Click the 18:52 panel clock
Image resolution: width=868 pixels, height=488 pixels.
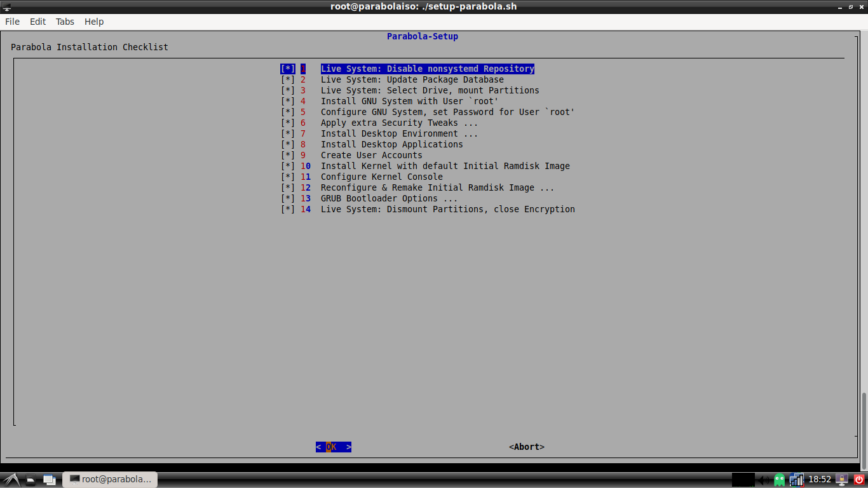(x=820, y=480)
